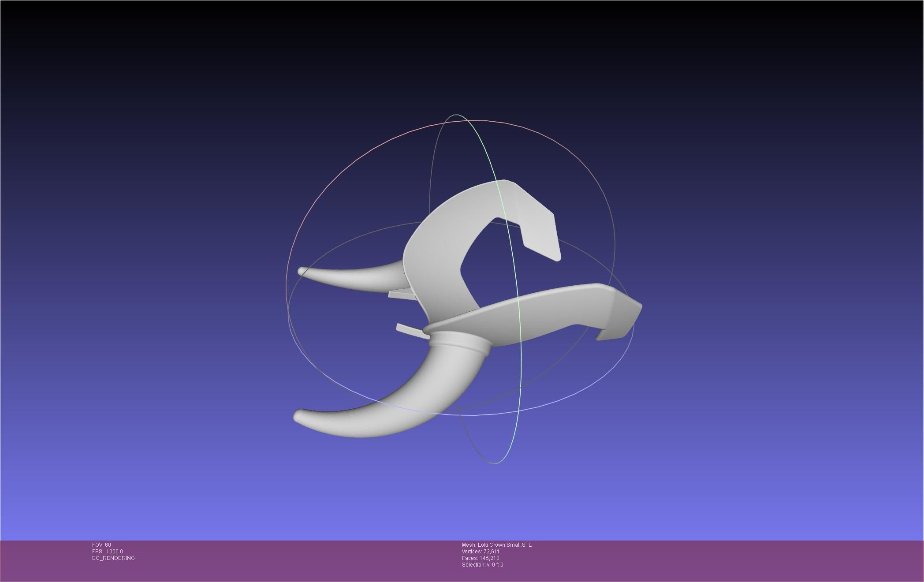Click the 'FOV: 60' status text
The height and width of the screenshot is (582, 924).
[x=101, y=545]
